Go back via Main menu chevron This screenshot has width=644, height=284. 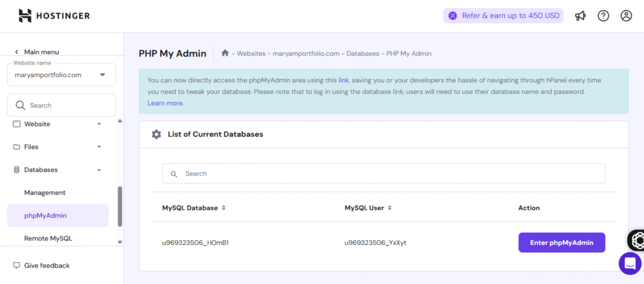(16, 52)
